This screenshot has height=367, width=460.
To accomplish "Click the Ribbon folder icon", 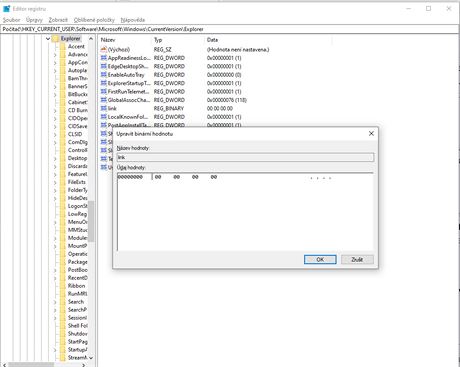I will point(63,286).
